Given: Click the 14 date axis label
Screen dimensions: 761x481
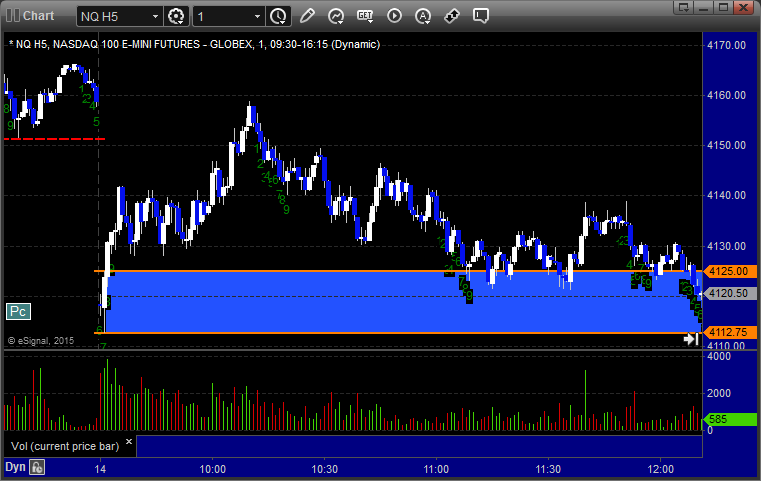Looking at the screenshot, I should coord(100,469).
